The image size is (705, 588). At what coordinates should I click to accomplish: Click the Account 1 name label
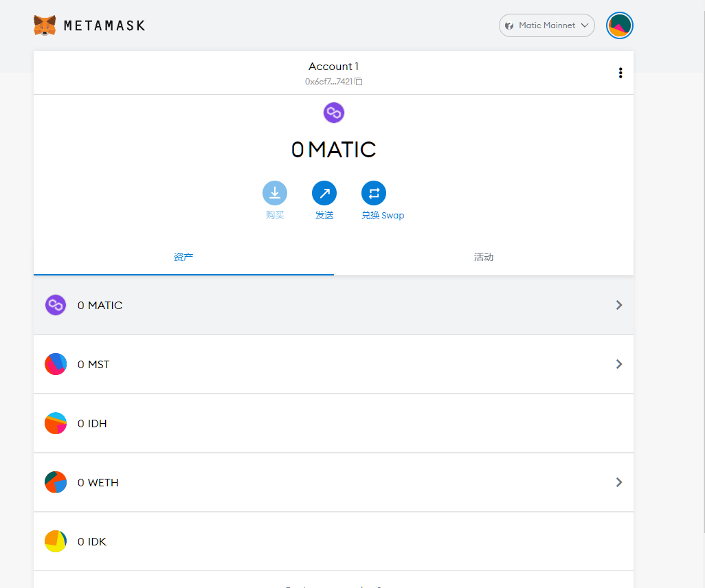click(333, 67)
